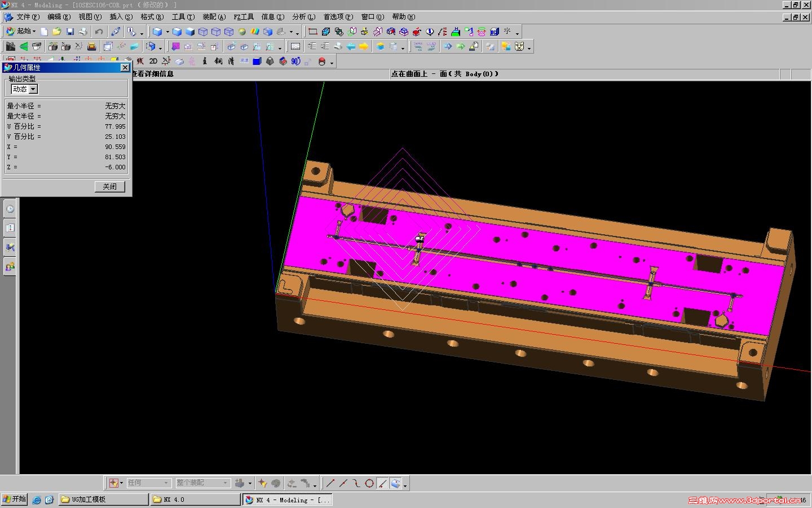Toggle the arc center circle snap option
This screenshot has width=812, height=508.
[369, 483]
